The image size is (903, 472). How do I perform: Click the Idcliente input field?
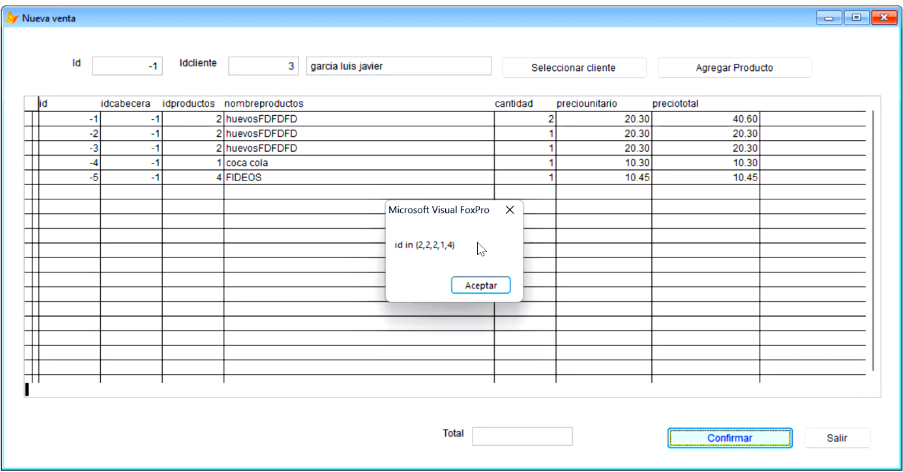(x=263, y=66)
